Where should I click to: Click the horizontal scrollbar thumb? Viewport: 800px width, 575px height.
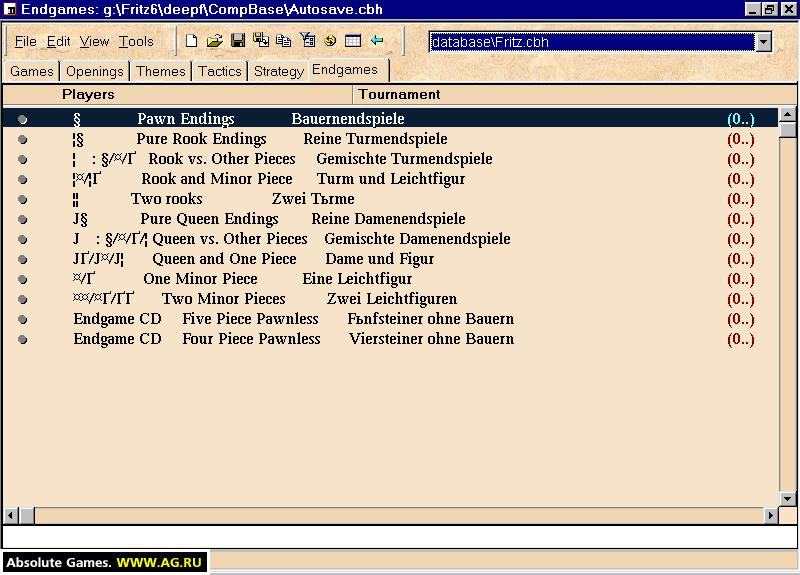[x=27, y=515]
